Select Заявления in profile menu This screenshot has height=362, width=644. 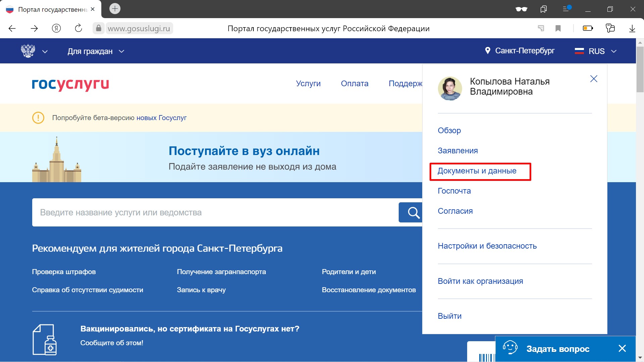pos(457,151)
